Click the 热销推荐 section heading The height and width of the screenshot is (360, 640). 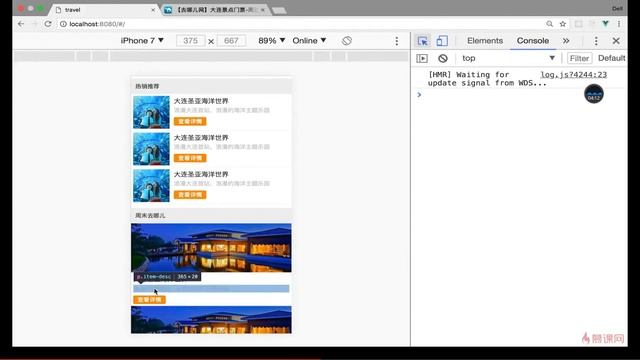147,87
